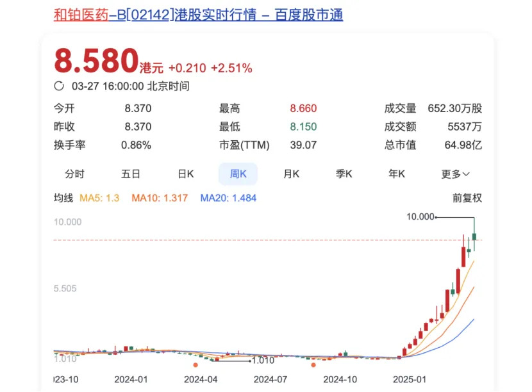Select the 周K weekly candlestick tab

[238, 174]
